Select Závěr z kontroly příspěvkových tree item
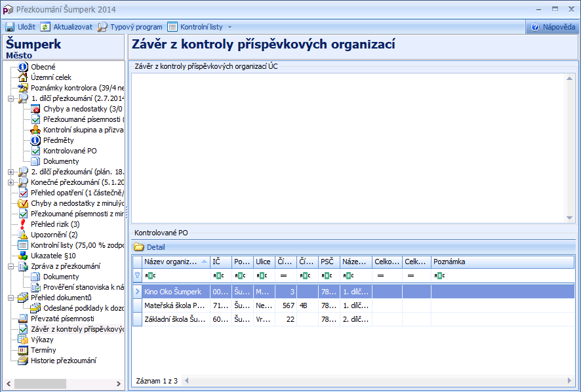Screen dimensions: 581x392 (x=77, y=329)
